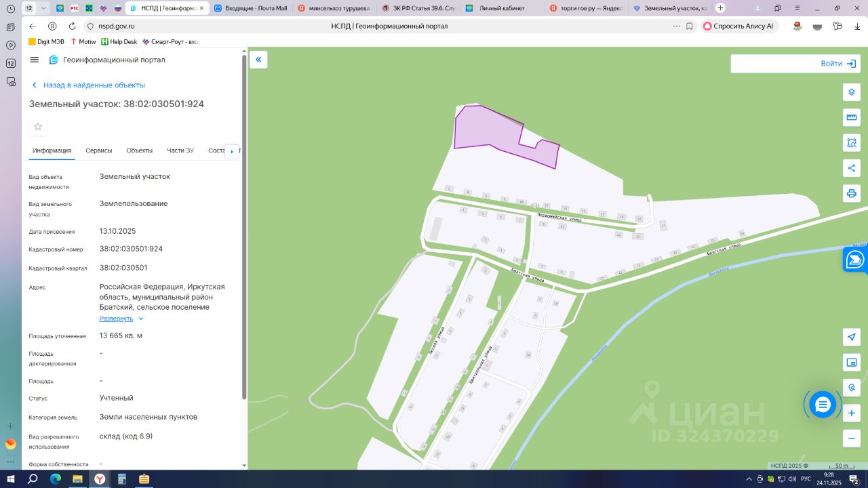Open Microsoft Edge from taskbar
Viewport: 868px width, 488px height.
[55, 479]
